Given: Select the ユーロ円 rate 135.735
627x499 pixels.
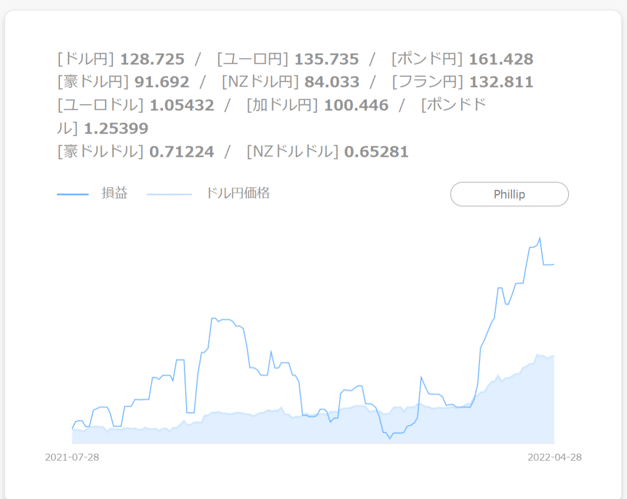Looking at the screenshot, I should pos(326,59).
